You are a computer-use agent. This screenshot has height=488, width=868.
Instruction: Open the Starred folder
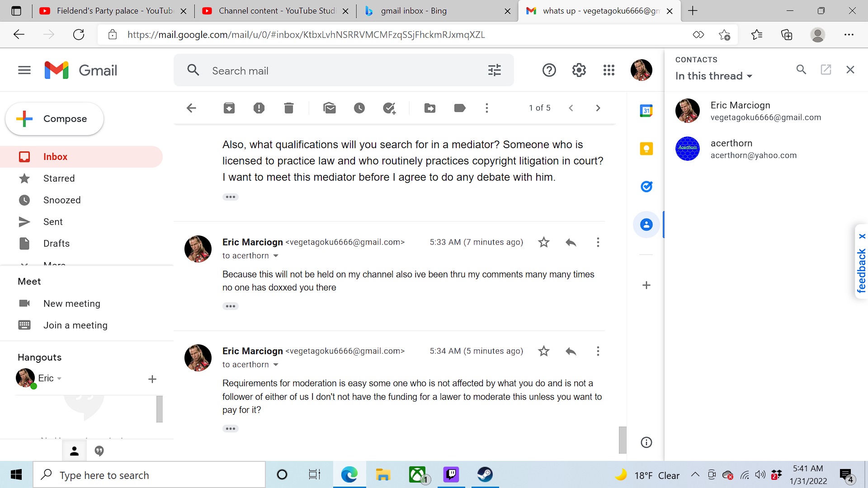(81, 178)
